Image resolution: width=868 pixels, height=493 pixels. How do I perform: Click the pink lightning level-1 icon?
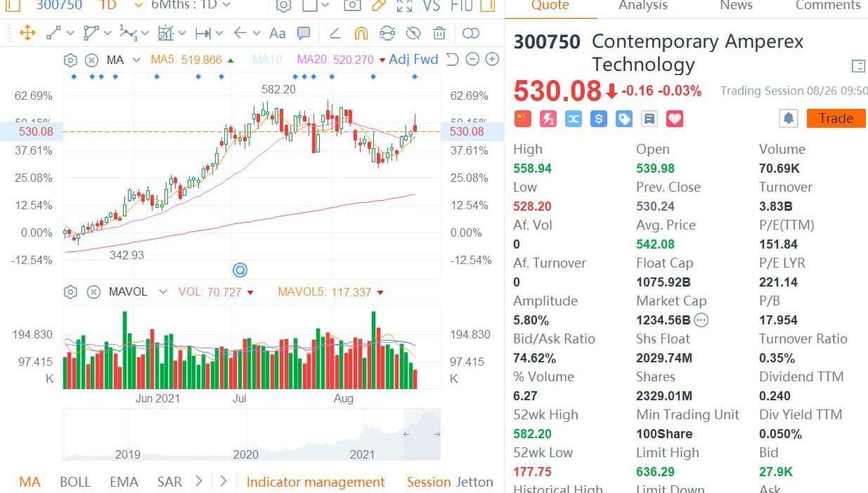[x=548, y=119]
